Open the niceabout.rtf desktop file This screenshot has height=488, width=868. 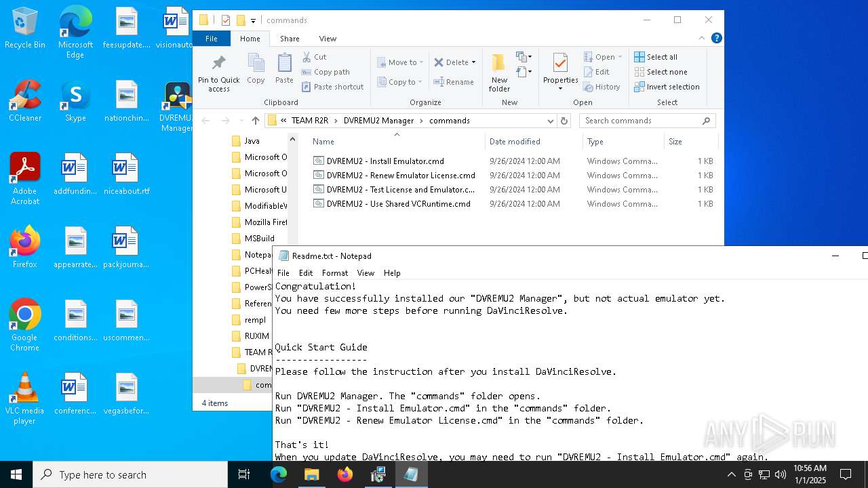pos(126,174)
